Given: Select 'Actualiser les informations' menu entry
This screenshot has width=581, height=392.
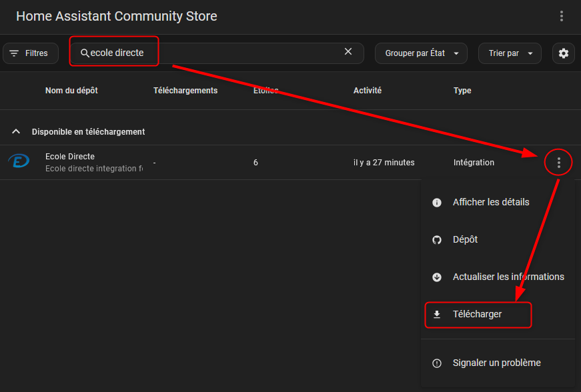Looking at the screenshot, I should 498,277.
